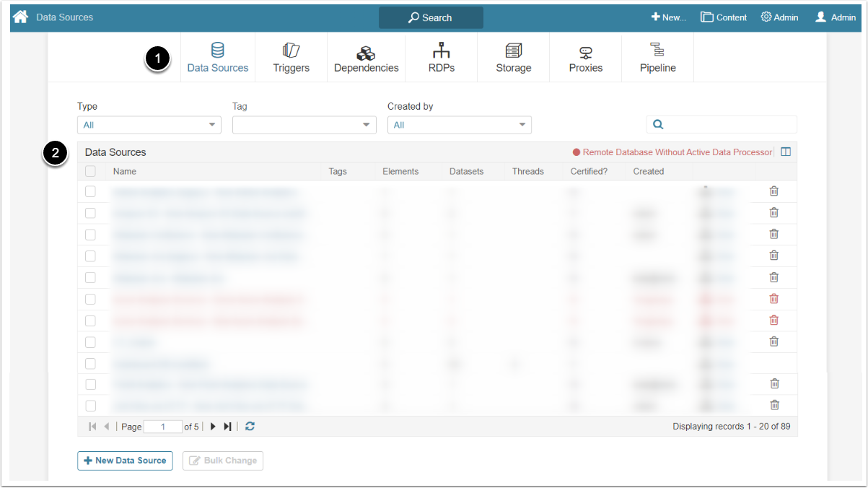Screen dimensions: 868x488
Task: Click the New Data Source button
Action: [125, 461]
